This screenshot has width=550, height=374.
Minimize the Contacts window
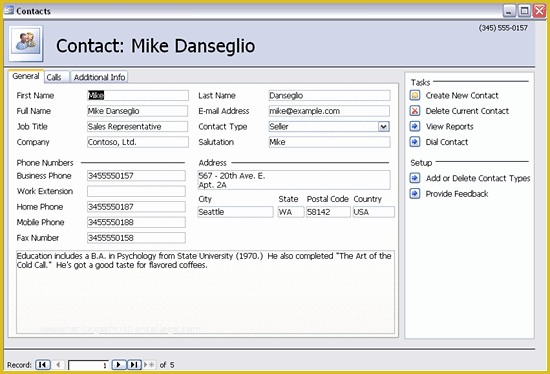[x=509, y=11]
